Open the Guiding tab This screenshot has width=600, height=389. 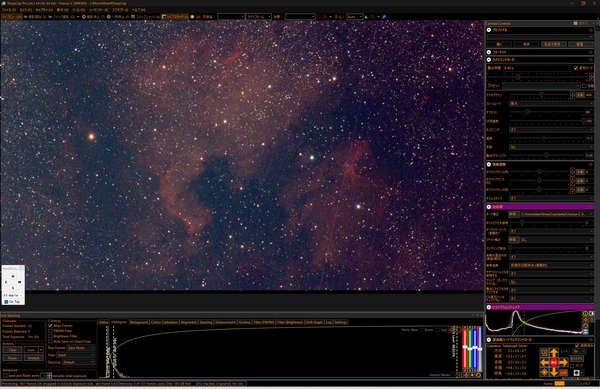tap(245, 322)
